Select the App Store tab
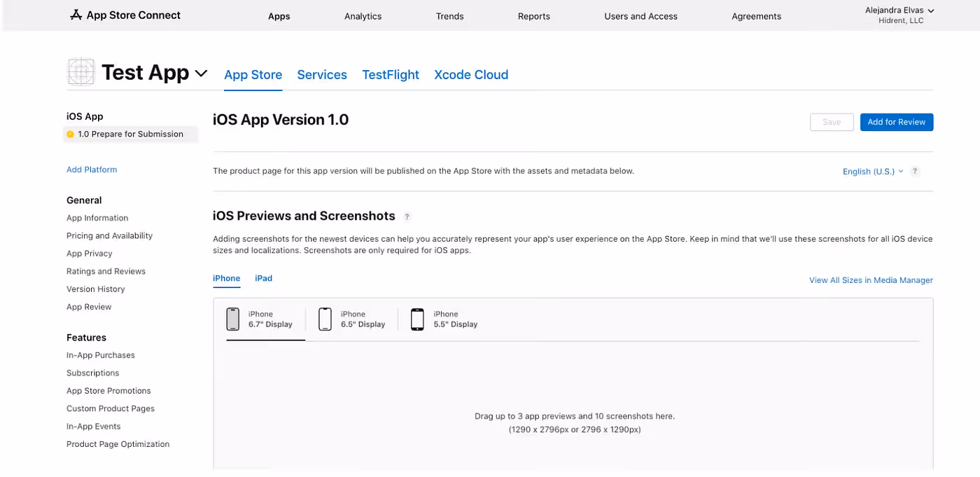The image size is (980, 477). [253, 75]
